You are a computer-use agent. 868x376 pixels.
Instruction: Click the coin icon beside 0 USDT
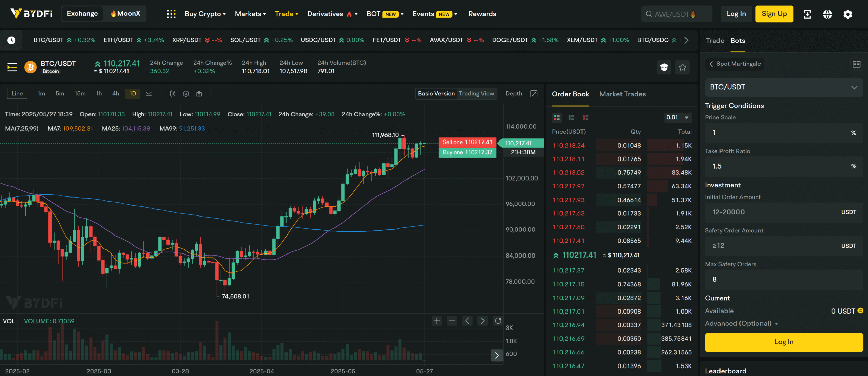point(860,311)
